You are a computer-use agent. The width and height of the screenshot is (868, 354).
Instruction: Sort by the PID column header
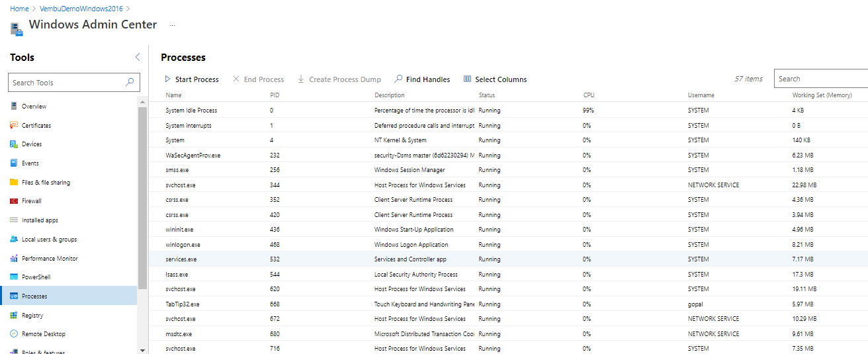tap(275, 95)
